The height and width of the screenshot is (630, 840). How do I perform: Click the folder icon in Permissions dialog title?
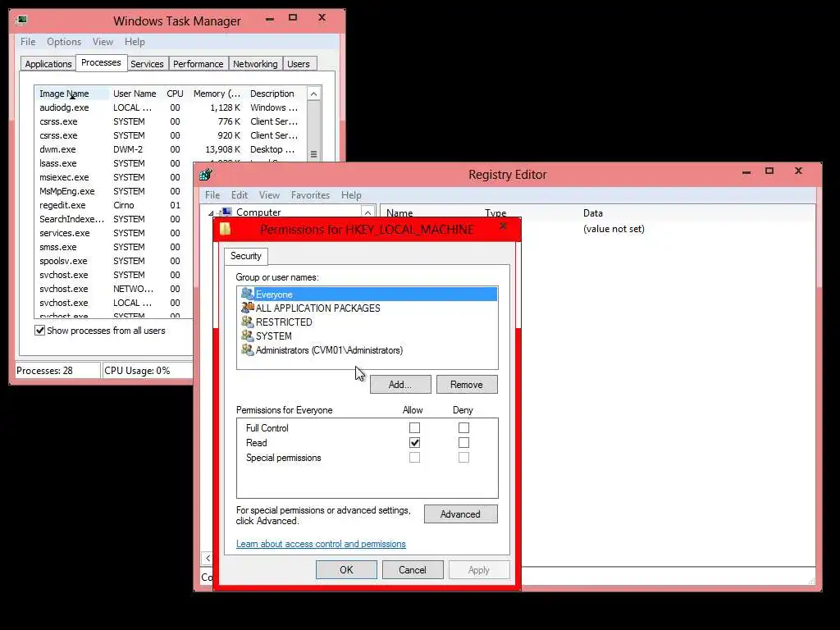tap(226, 230)
